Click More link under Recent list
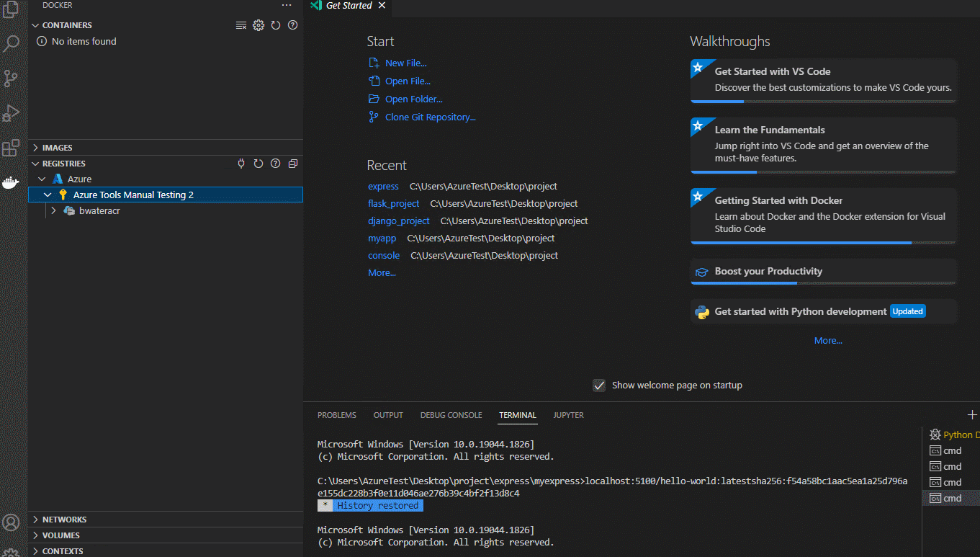The image size is (980, 557). (382, 273)
